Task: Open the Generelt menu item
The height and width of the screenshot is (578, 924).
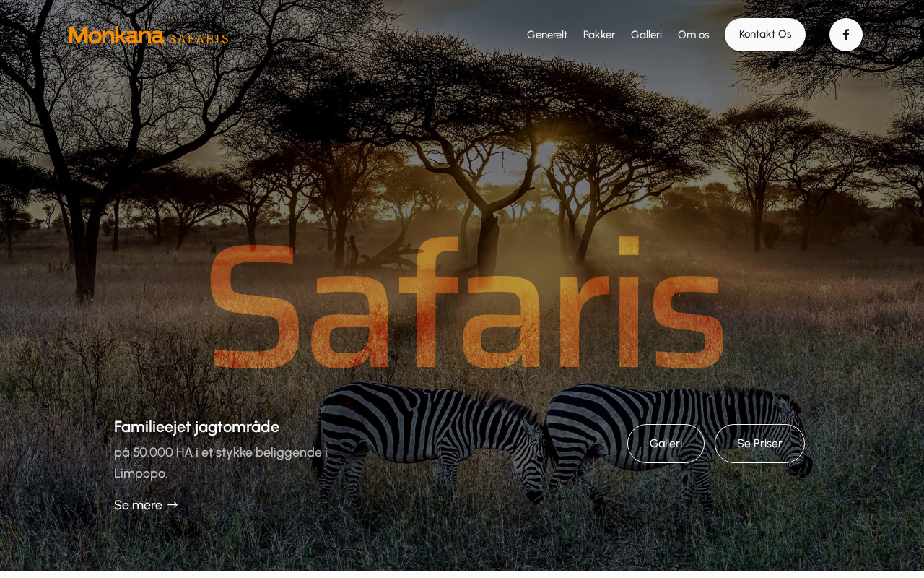Action: pos(547,35)
